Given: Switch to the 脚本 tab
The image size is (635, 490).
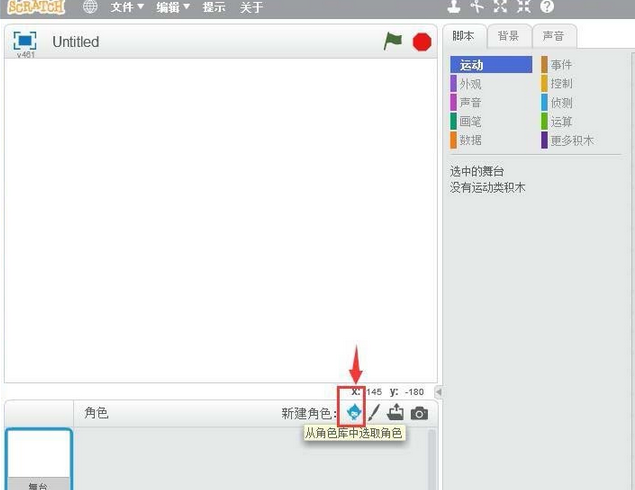Looking at the screenshot, I should [x=463, y=36].
